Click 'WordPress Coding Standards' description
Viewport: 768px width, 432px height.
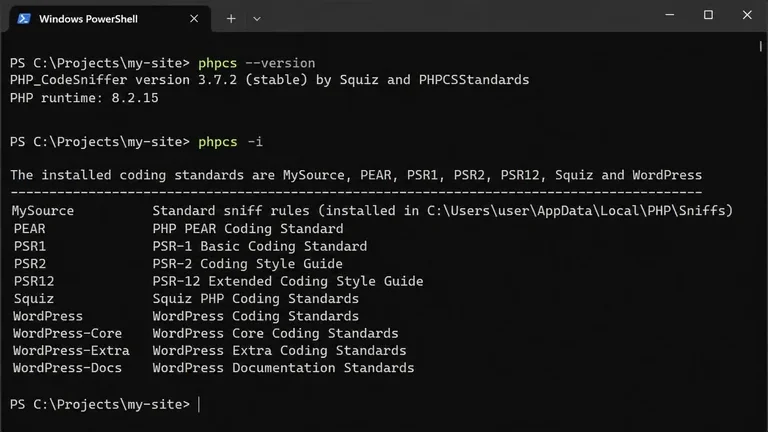[256, 316]
